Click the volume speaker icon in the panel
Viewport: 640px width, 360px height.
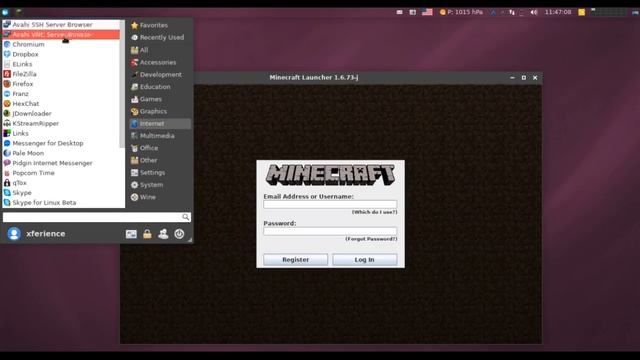(533, 12)
